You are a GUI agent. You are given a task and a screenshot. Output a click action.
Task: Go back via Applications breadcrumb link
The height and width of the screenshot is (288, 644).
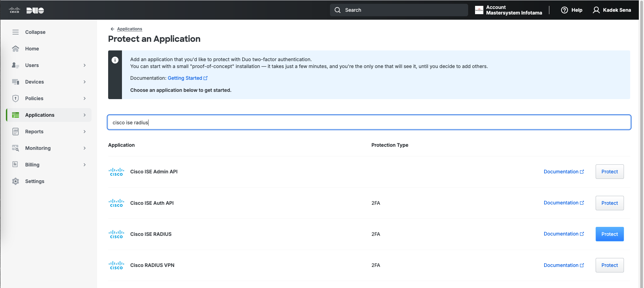[x=130, y=29]
